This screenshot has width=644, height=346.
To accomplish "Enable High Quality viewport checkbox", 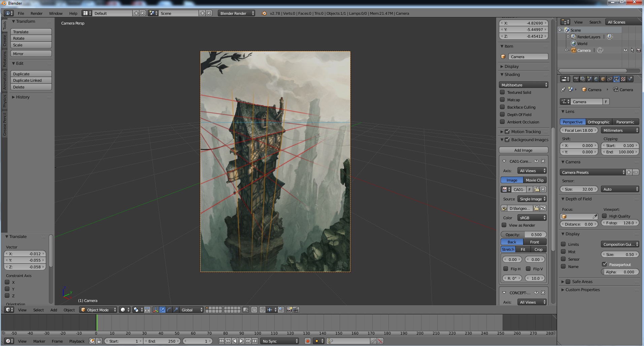I will tap(604, 216).
